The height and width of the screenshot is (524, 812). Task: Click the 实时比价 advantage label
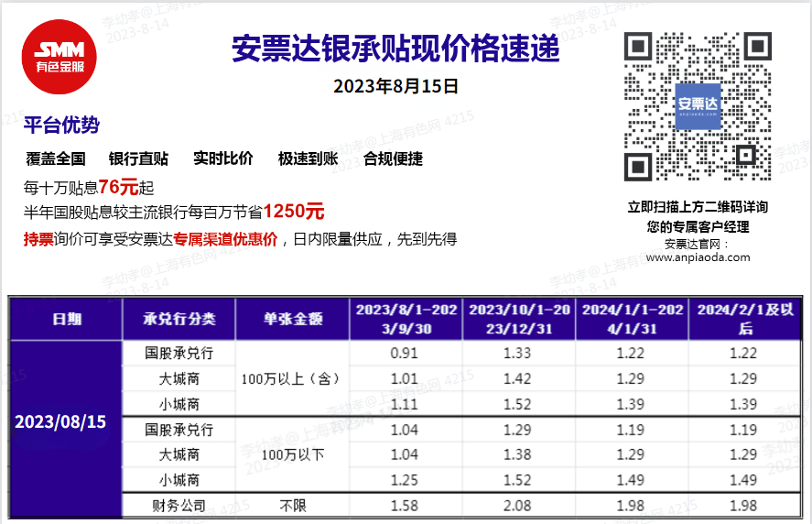(x=223, y=158)
